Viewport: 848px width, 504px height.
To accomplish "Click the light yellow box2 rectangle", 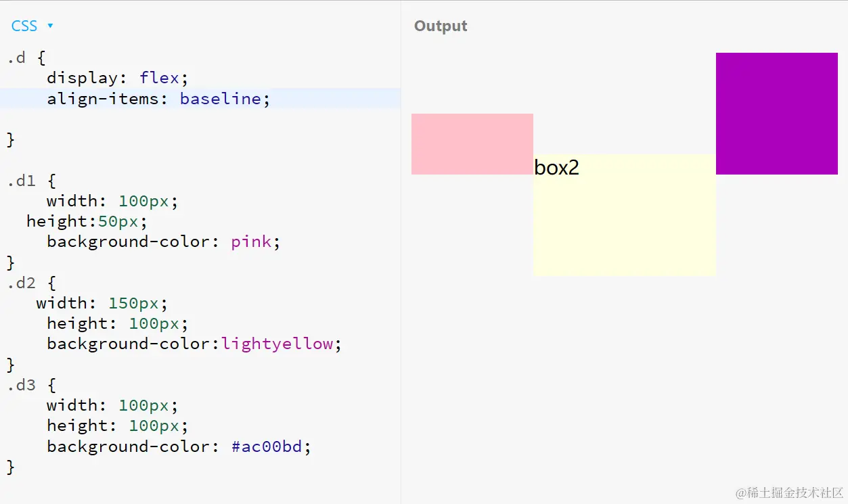I will [x=625, y=215].
